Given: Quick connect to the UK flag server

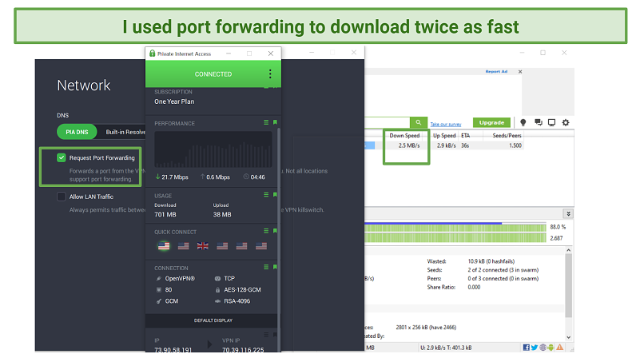Looking at the screenshot, I should pos(202,245).
